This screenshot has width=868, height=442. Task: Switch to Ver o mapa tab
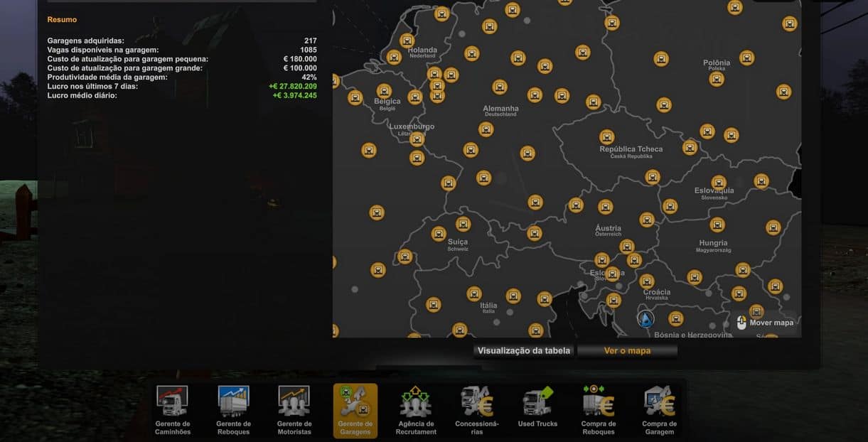pos(627,350)
